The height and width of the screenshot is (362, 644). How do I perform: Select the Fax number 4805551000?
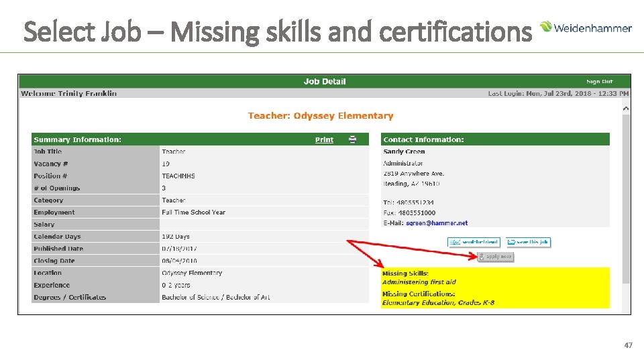417,213
